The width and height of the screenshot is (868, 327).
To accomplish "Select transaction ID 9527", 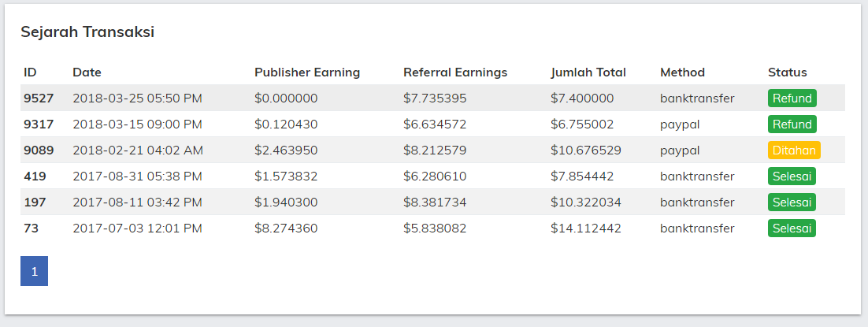I will [x=39, y=98].
